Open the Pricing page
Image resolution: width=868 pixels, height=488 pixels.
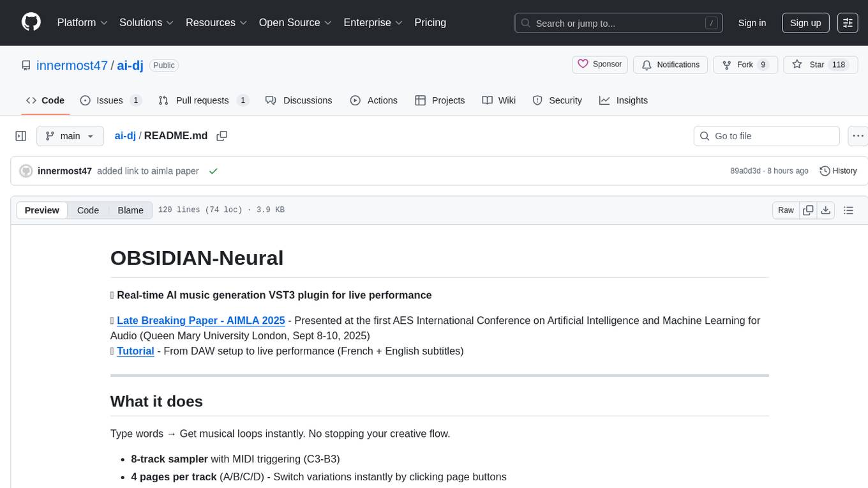pos(430,22)
